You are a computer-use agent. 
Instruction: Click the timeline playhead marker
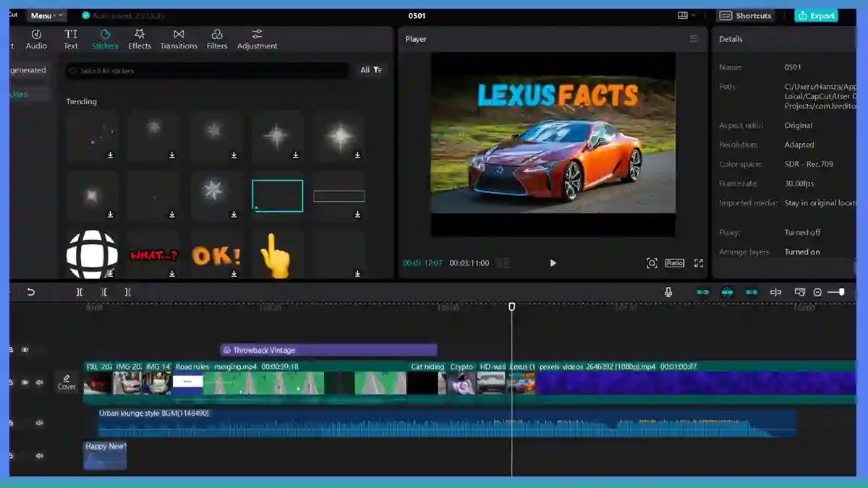click(x=512, y=307)
